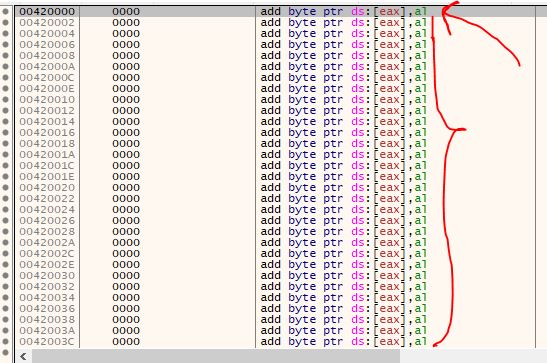Select highlighted first row instruction text

(343, 12)
